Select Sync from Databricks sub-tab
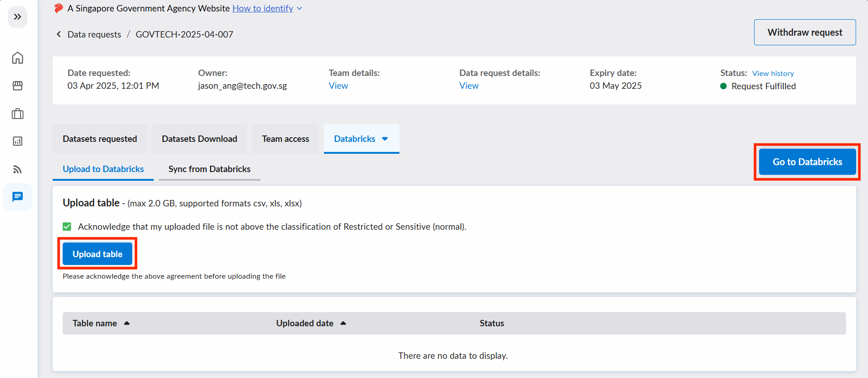This screenshot has width=868, height=378. pos(210,169)
